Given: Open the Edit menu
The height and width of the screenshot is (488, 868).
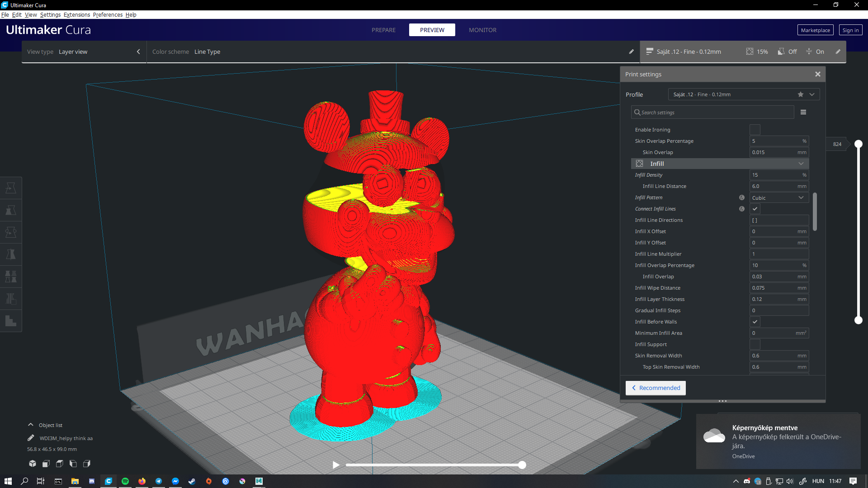Looking at the screenshot, I should [17, 14].
